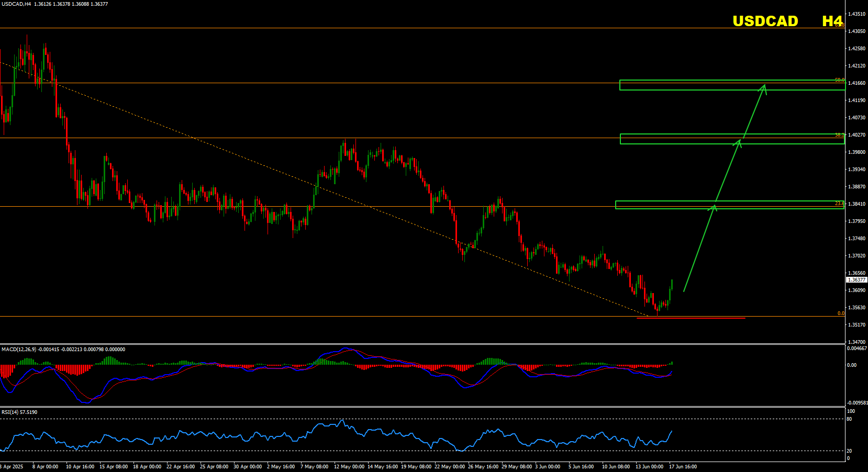The width and height of the screenshot is (868, 472).
Task: Click the topmost green arrow head
Action: 764,87
